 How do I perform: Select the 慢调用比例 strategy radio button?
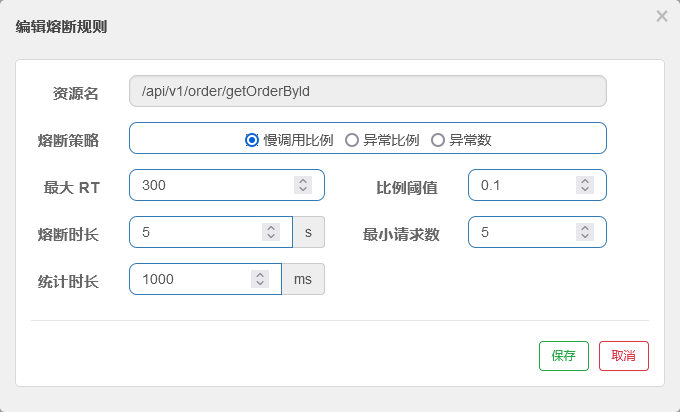pyautogui.click(x=252, y=140)
